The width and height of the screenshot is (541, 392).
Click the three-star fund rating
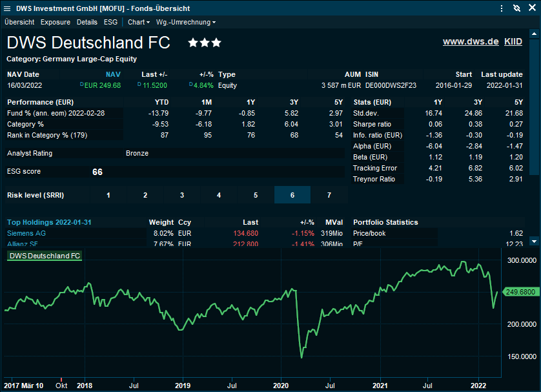[x=205, y=43]
